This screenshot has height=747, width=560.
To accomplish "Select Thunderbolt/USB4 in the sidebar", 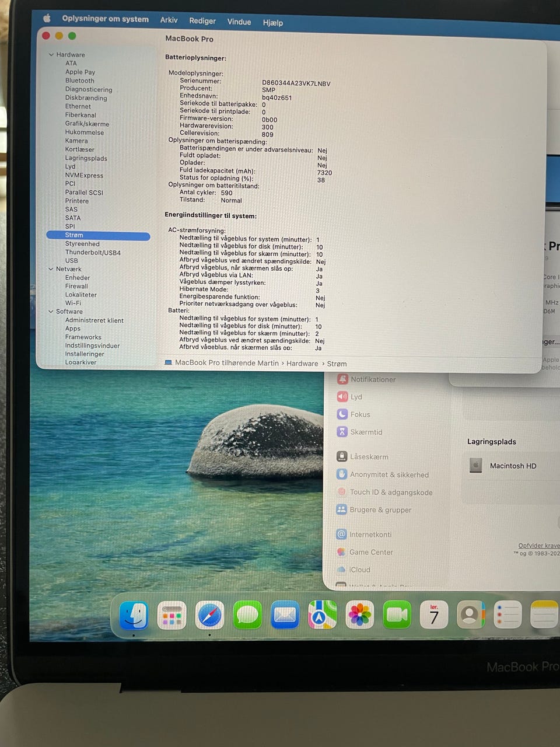I will coord(93,253).
